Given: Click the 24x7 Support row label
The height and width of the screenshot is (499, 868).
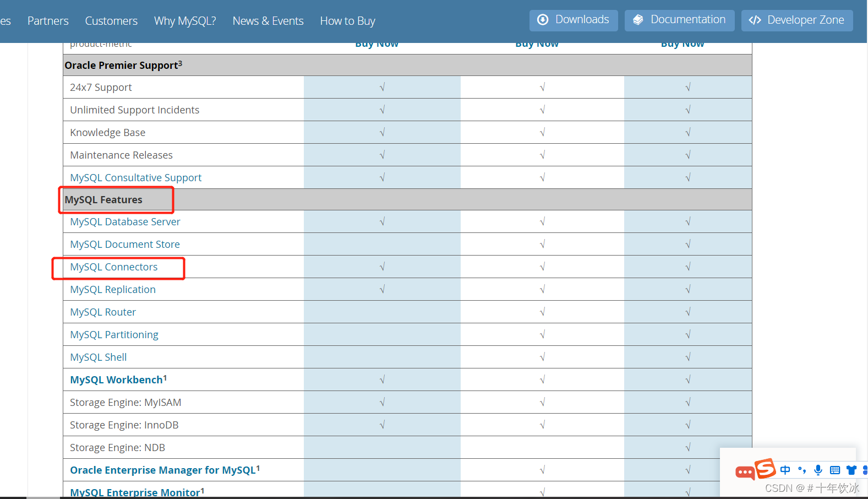Looking at the screenshot, I should (x=101, y=87).
